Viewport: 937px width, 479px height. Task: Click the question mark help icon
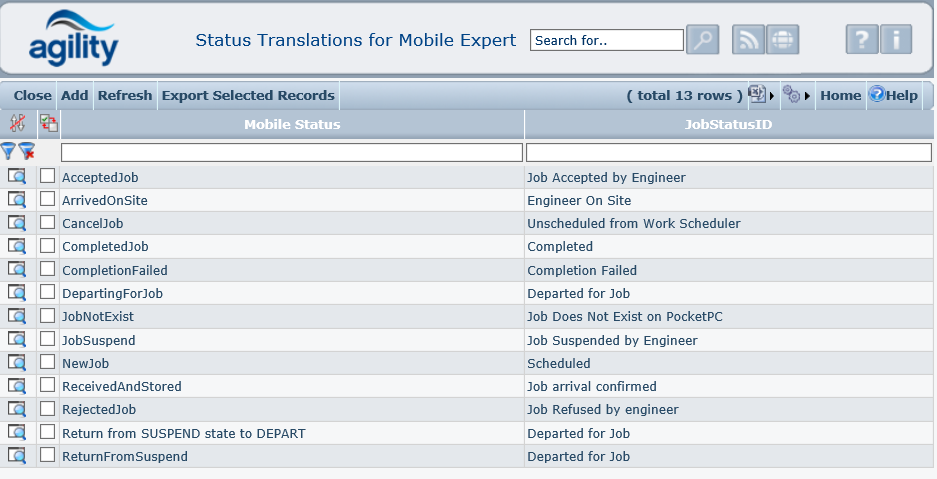pyautogui.click(x=862, y=40)
